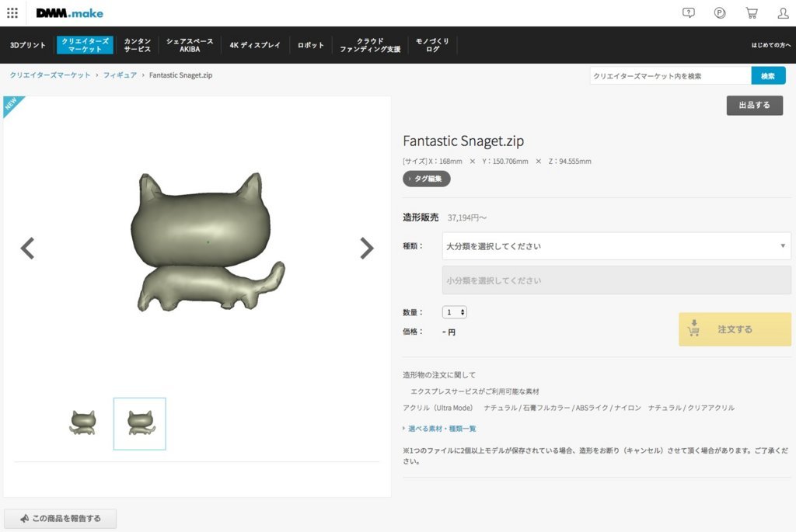Open カンタンサービス menu item
The width and height of the screenshot is (796, 532).
click(x=137, y=45)
